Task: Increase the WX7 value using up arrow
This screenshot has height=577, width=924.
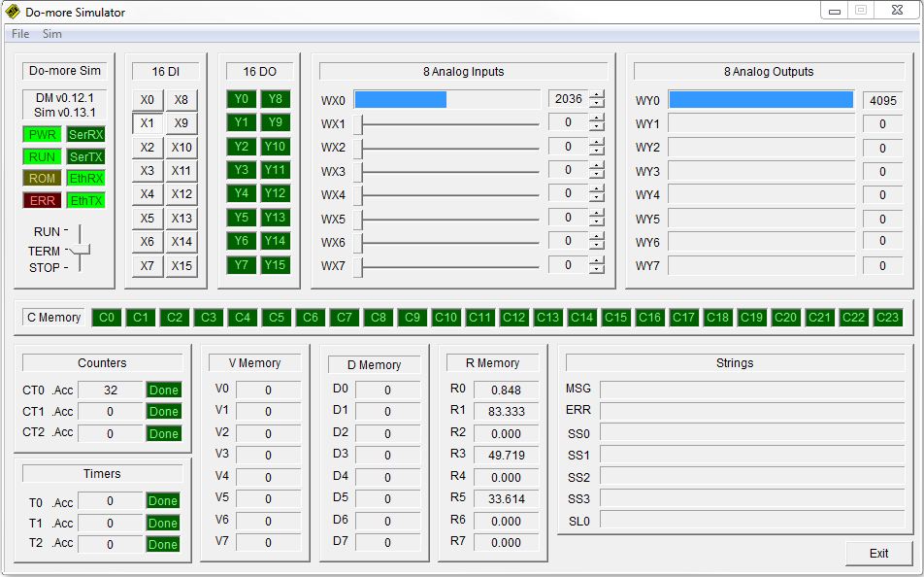Action: (x=596, y=260)
